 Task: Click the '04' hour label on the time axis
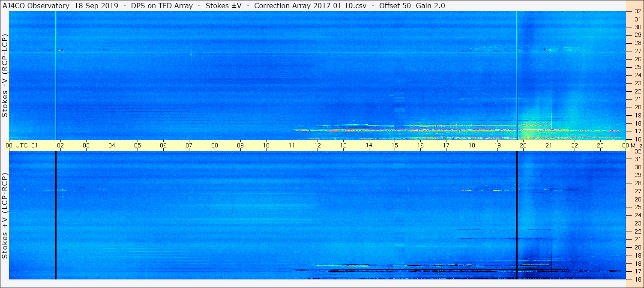[x=112, y=145]
